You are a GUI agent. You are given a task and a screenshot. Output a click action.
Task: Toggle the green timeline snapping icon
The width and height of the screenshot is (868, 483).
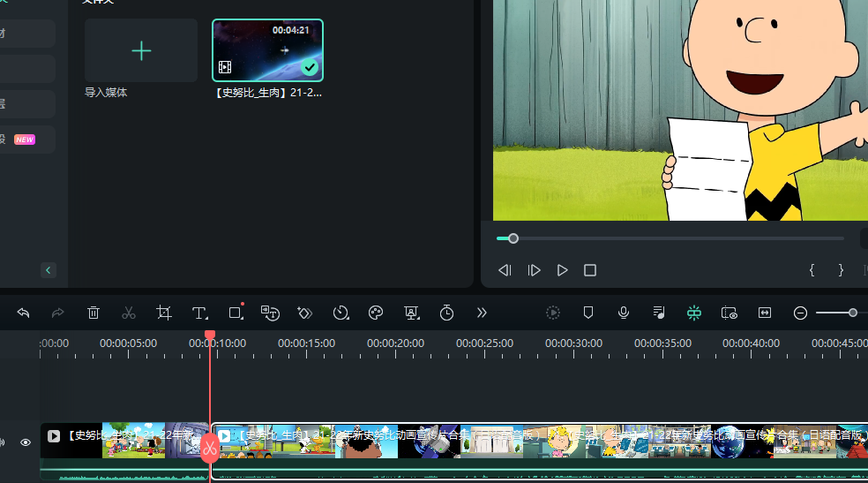(x=694, y=313)
